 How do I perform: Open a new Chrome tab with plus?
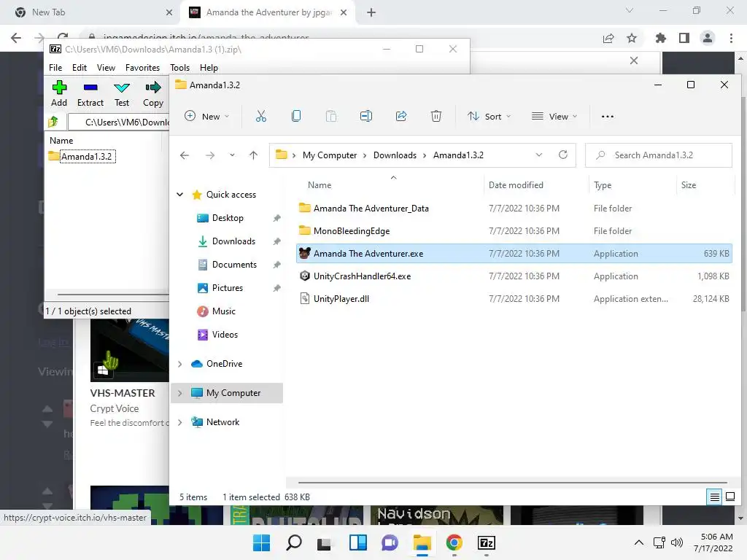click(371, 12)
